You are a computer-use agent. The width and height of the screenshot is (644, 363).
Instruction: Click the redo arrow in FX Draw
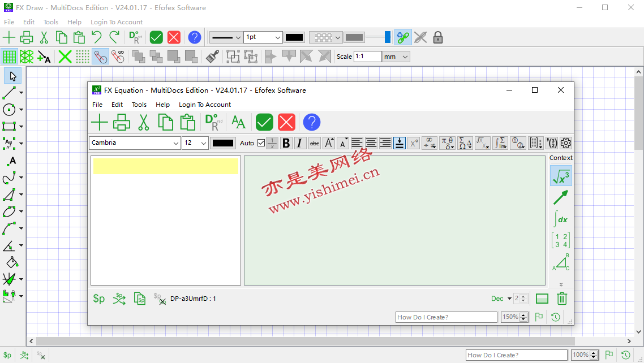tap(114, 37)
